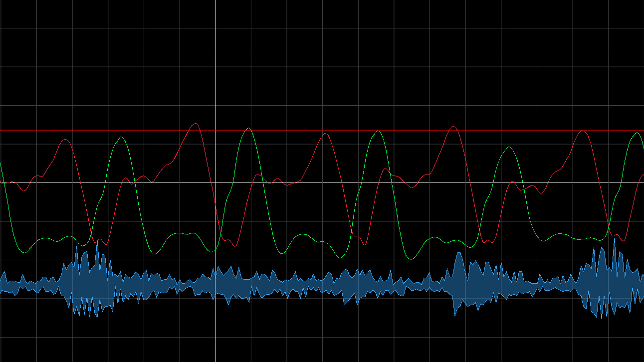Screen dimensions: 644x362
Task: Click where the cursor crosses the white baseline
Action: click(x=215, y=182)
